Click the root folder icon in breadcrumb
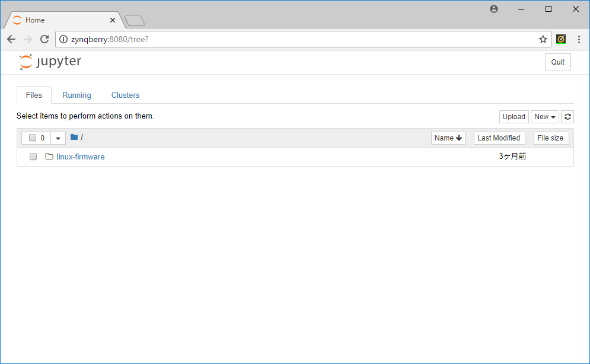 click(x=74, y=138)
